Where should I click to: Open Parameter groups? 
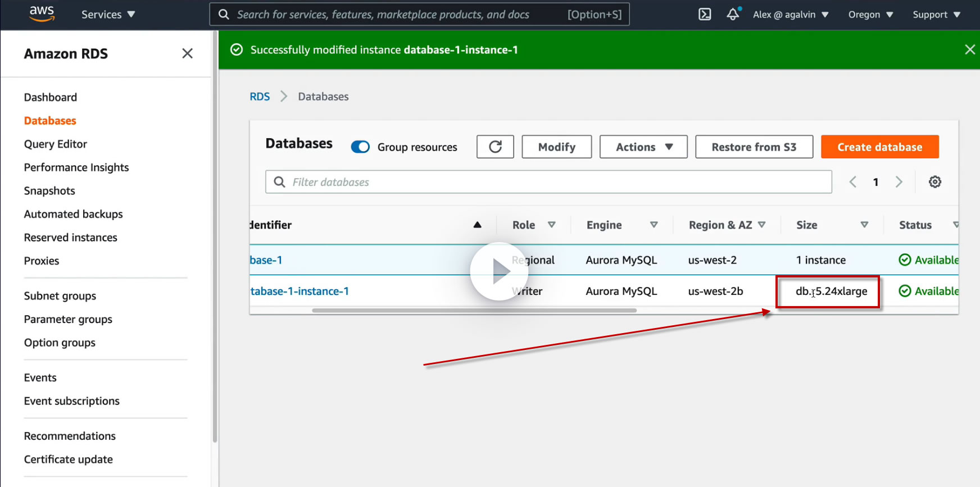[68, 320]
